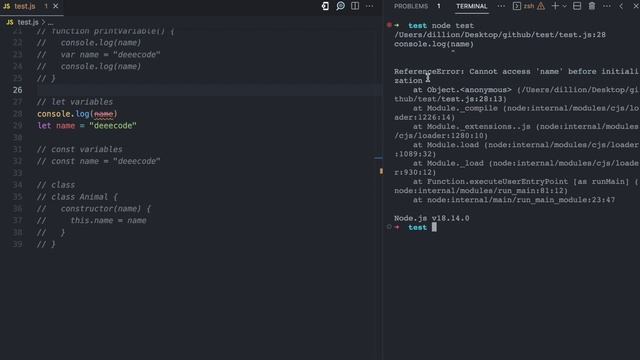640x360 pixels.
Task: Click the chat search icon in editor toolbar
Action: click(340, 6)
